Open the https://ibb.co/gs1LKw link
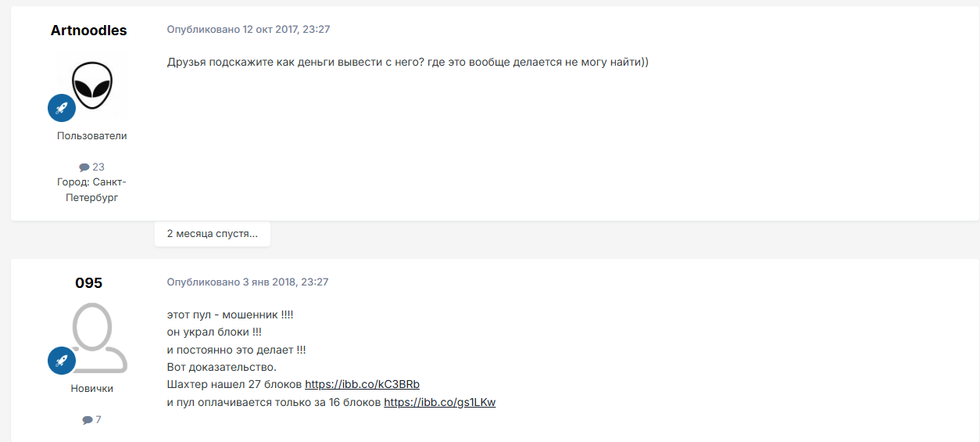The image size is (980, 442). [440, 403]
